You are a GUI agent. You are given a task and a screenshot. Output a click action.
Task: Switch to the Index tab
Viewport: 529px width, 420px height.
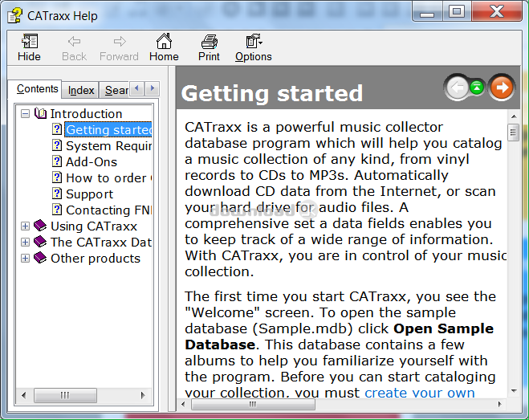pyautogui.click(x=81, y=90)
